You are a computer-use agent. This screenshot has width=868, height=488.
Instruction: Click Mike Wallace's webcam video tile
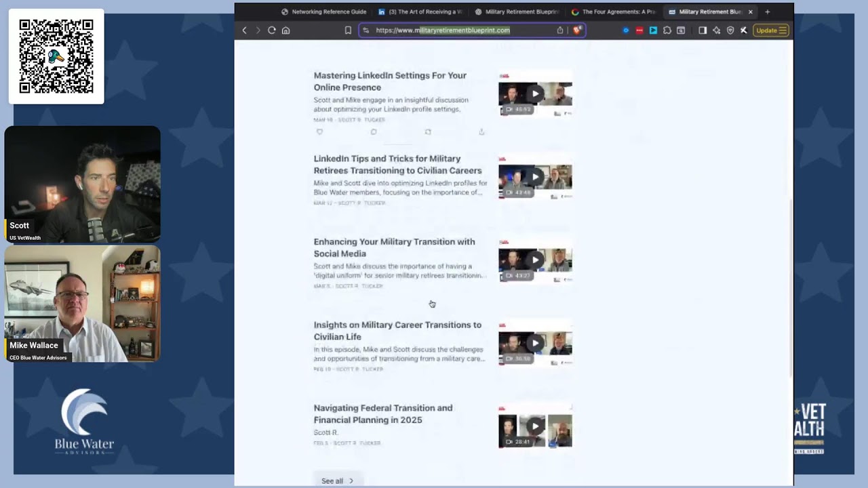(x=83, y=304)
